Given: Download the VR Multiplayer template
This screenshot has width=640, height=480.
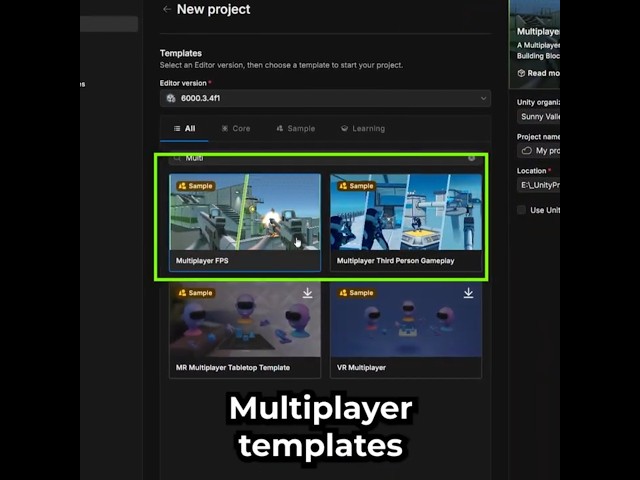Looking at the screenshot, I should (x=468, y=293).
